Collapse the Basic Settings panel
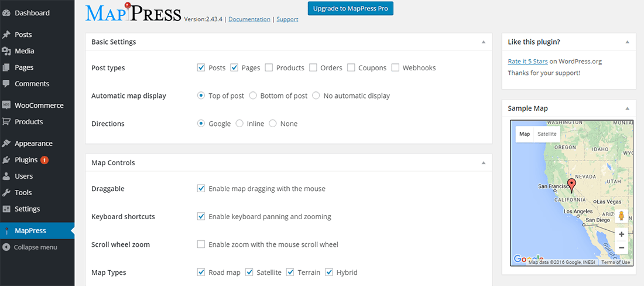Viewport: 644px width, 286px height. 484,42
